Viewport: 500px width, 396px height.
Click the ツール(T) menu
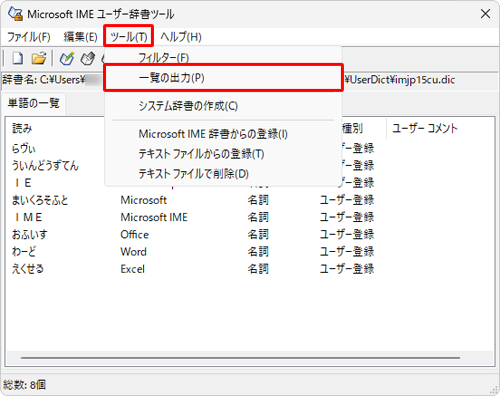(129, 37)
